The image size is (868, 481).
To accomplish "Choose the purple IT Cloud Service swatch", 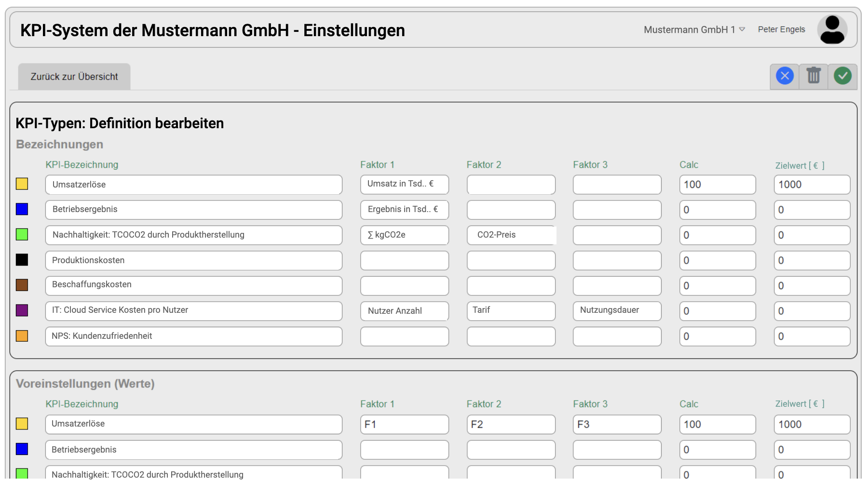I will click(x=22, y=310).
